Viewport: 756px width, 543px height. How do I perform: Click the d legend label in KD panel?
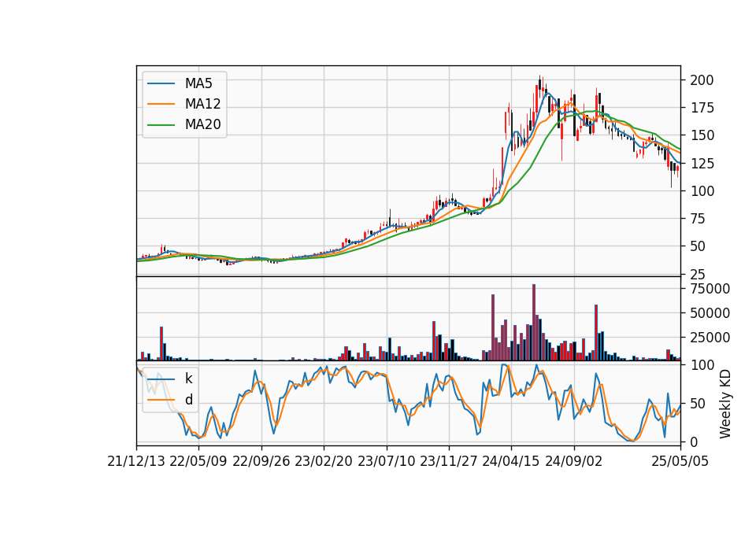[x=188, y=400]
